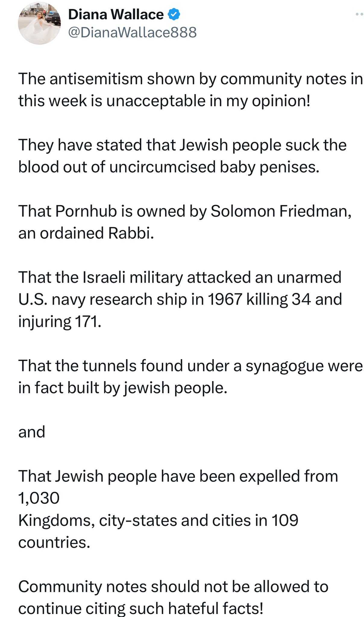Open Diana Wallace's profile picture
Image resolution: width=364 pixels, height=617 pixels.
point(39,23)
